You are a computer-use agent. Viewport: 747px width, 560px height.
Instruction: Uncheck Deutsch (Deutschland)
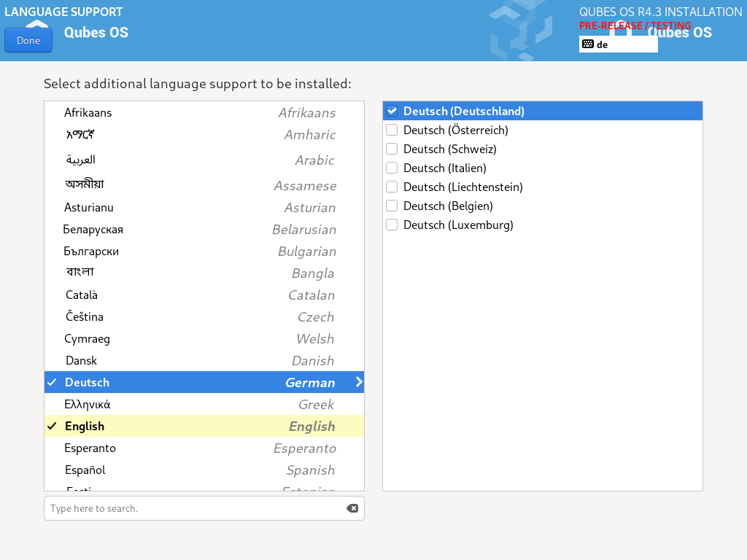tap(392, 111)
